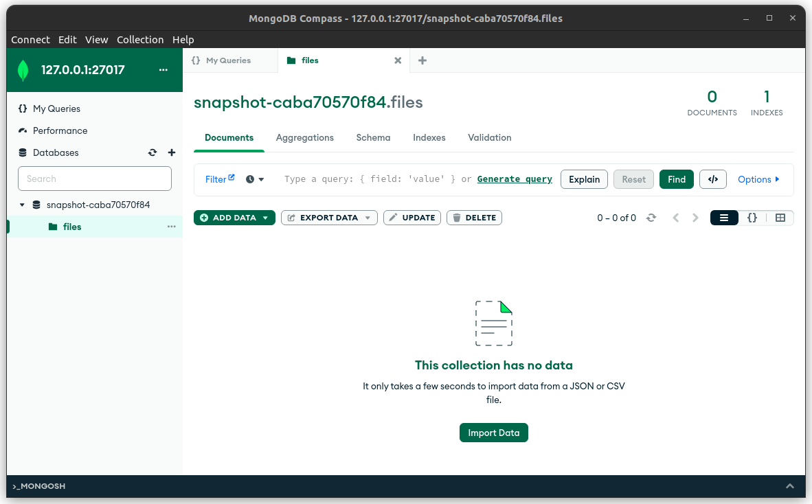Open the Collection menu
The image size is (812, 504).
tap(140, 39)
